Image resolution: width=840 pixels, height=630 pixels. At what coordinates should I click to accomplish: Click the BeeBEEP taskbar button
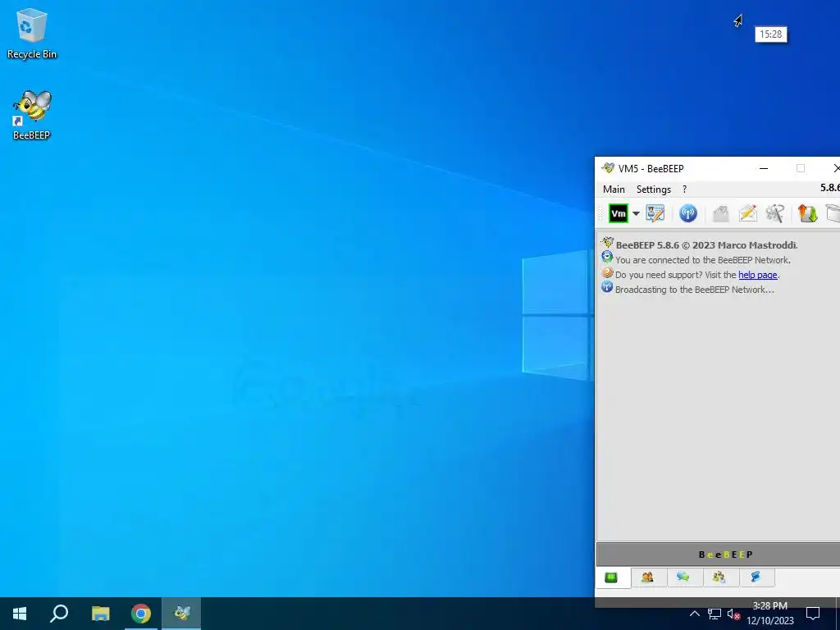181,614
